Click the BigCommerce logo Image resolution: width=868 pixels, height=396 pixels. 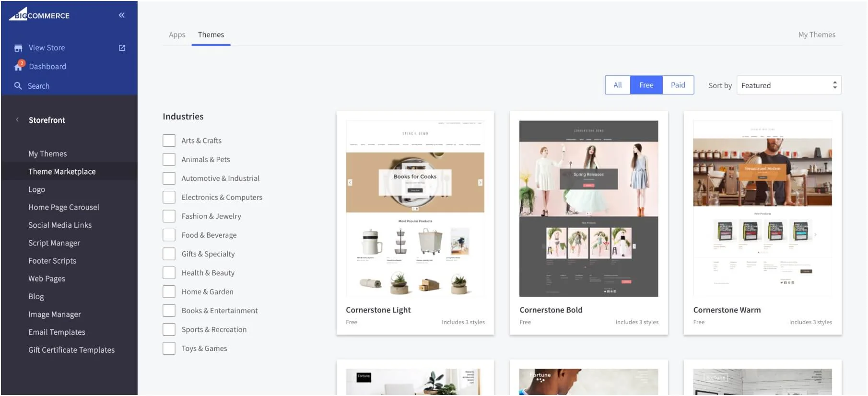[x=39, y=14]
